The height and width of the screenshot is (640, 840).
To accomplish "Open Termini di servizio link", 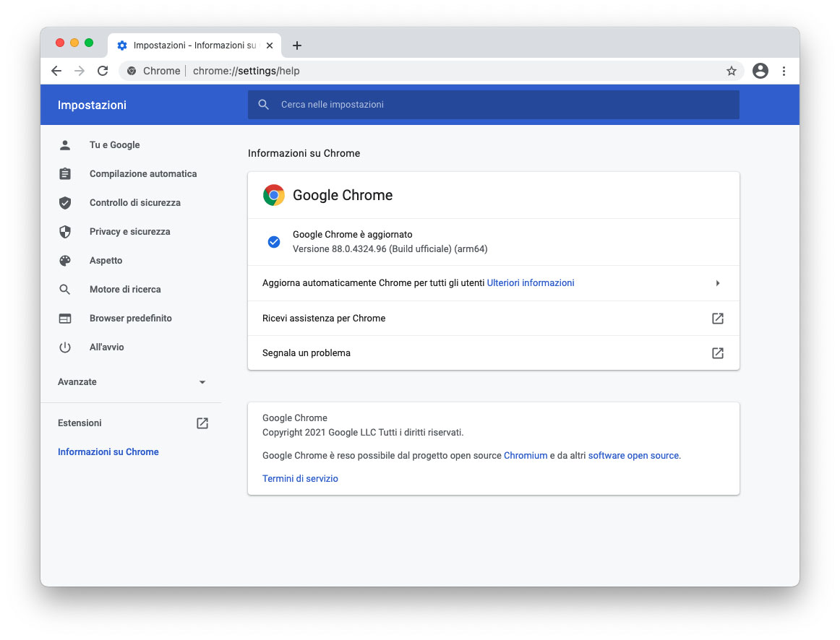I will pyautogui.click(x=300, y=479).
